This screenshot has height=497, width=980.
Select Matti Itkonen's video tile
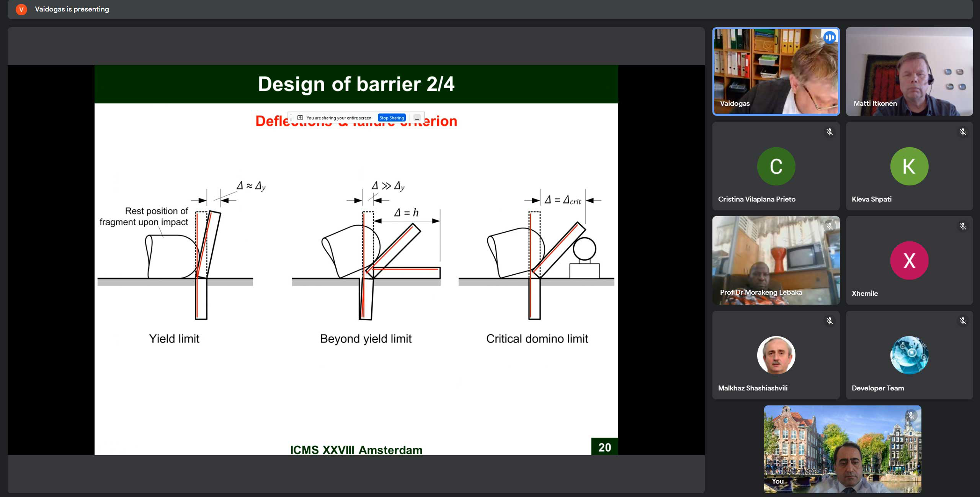(909, 71)
